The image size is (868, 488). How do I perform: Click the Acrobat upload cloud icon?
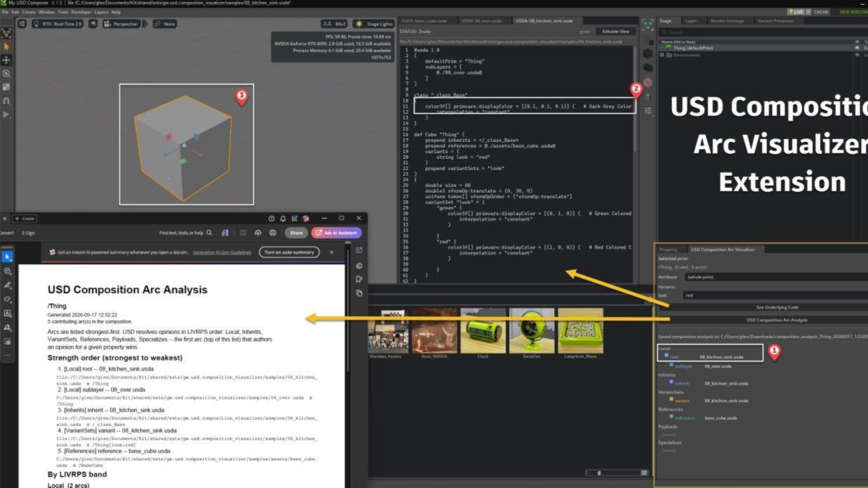point(258,233)
